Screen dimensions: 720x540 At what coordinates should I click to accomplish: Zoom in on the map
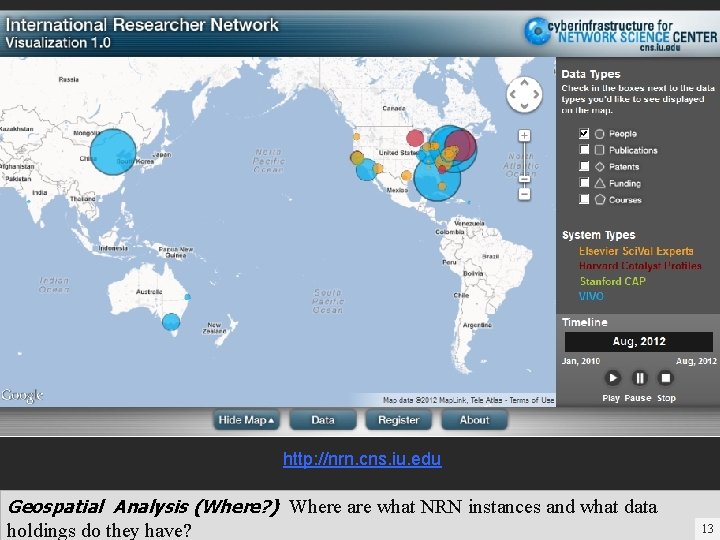coord(524,135)
